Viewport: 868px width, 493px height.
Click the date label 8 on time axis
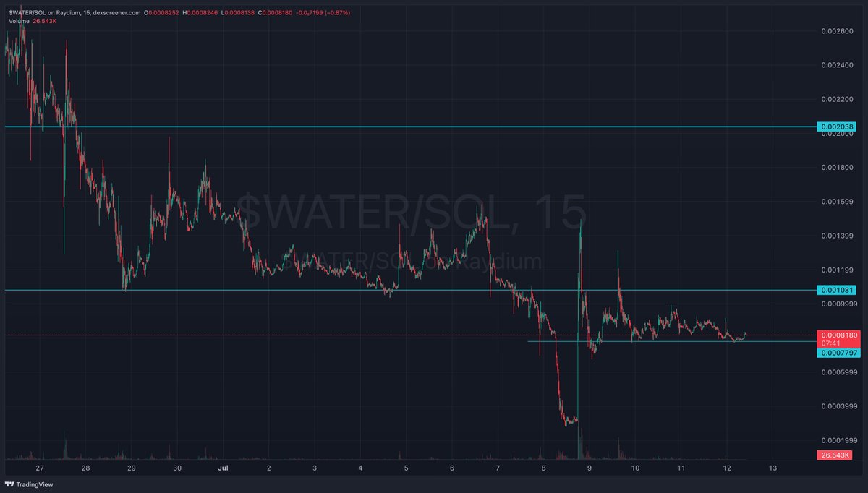[x=543, y=468]
